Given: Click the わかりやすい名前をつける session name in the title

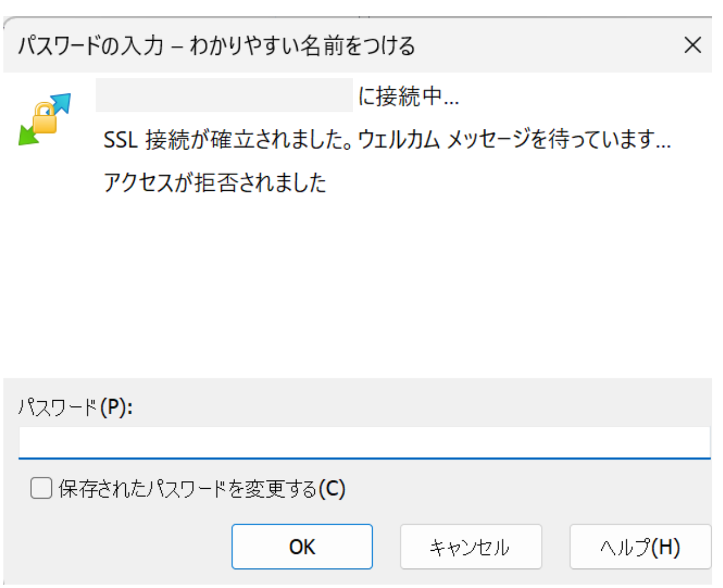Looking at the screenshot, I should tap(303, 46).
